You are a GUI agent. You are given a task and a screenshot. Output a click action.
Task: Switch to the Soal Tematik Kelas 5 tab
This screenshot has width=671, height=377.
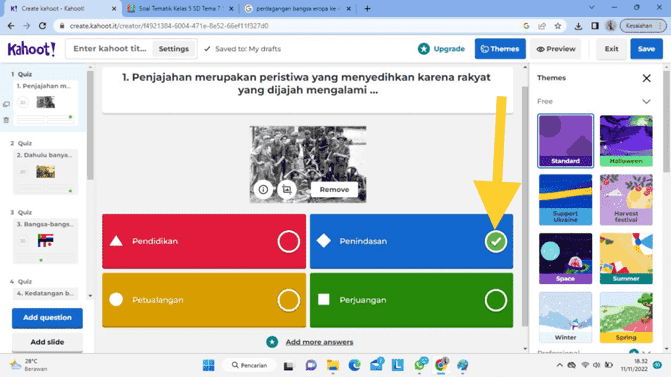[181, 9]
